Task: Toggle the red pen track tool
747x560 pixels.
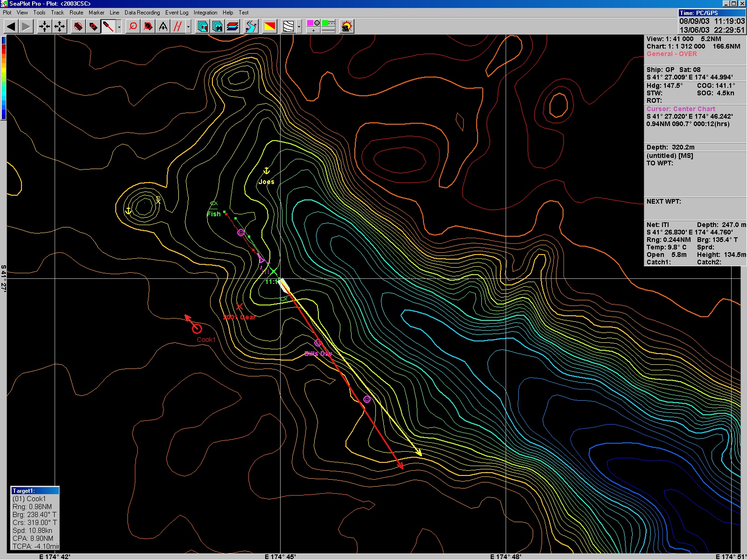Action: [x=108, y=27]
